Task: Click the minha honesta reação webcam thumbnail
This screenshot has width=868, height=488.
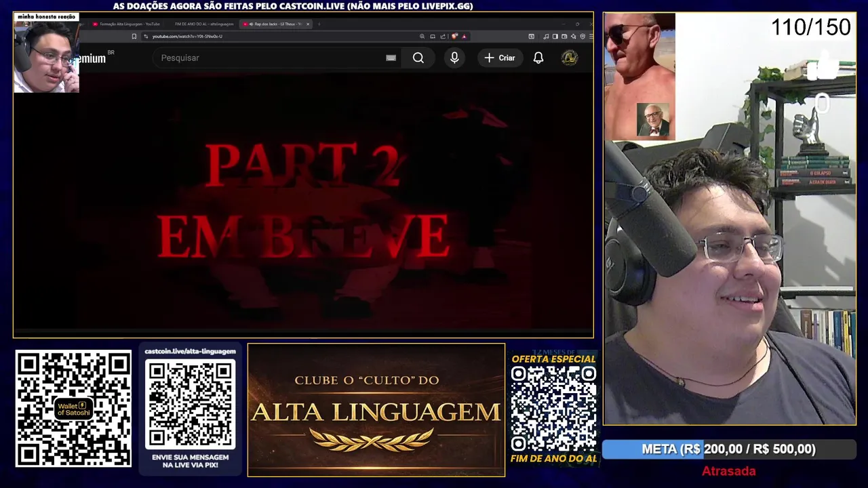Action: 46,53
